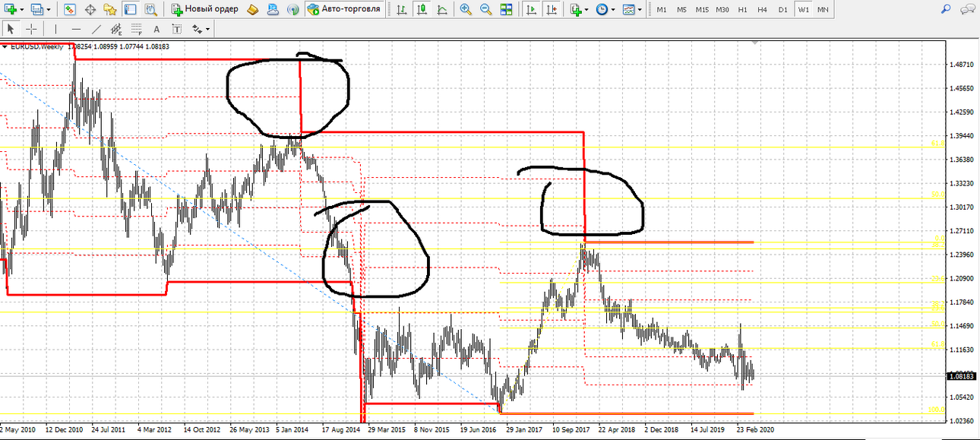Select the W1 timeframe
This screenshot has height=440, width=980.
coord(803,9)
